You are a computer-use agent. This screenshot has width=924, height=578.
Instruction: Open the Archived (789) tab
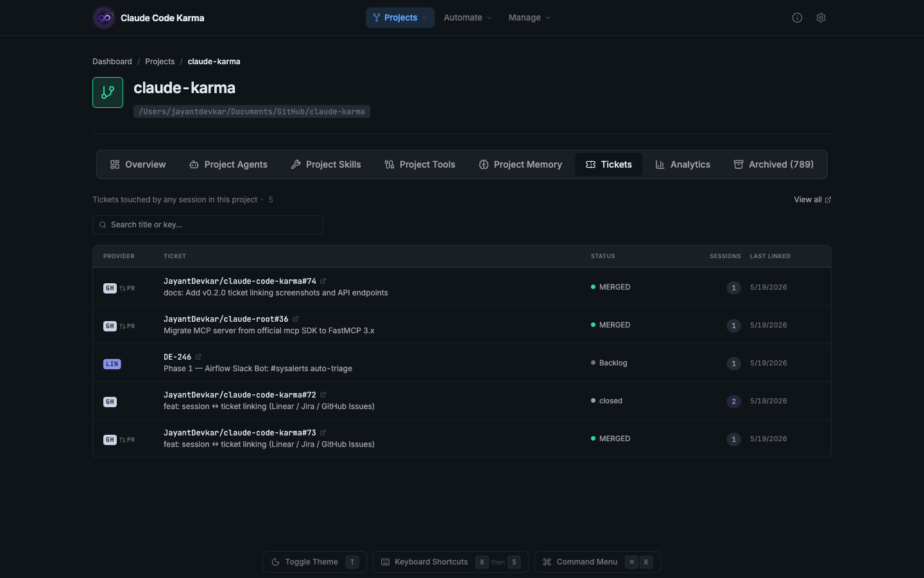point(774,165)
